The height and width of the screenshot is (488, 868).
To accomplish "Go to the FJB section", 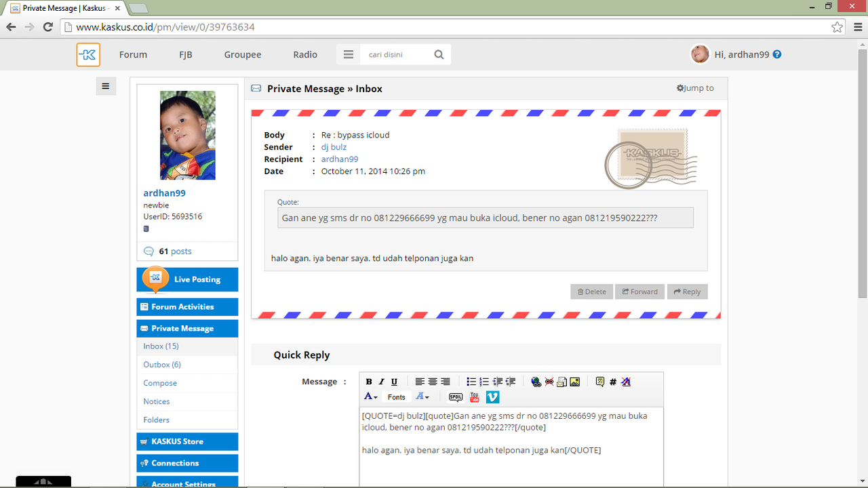I will (x=185, y=55).
